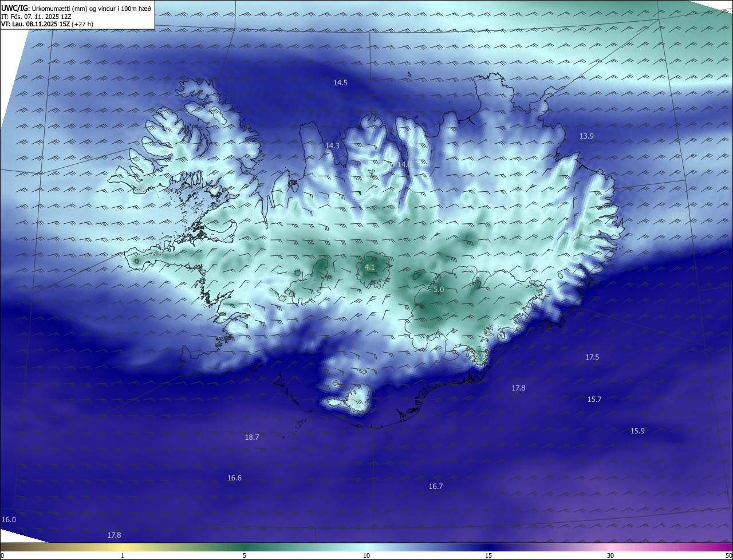Click the 5.0 value on Vatnajökull
Image resolution: width=733 pixels, height=560 pixels.
439,290
